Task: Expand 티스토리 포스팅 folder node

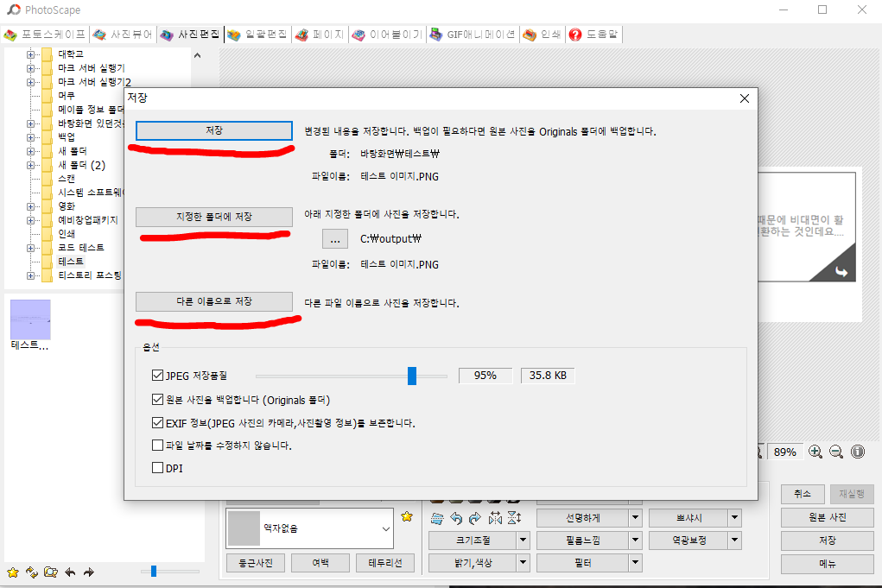Action: click(30, 275)
